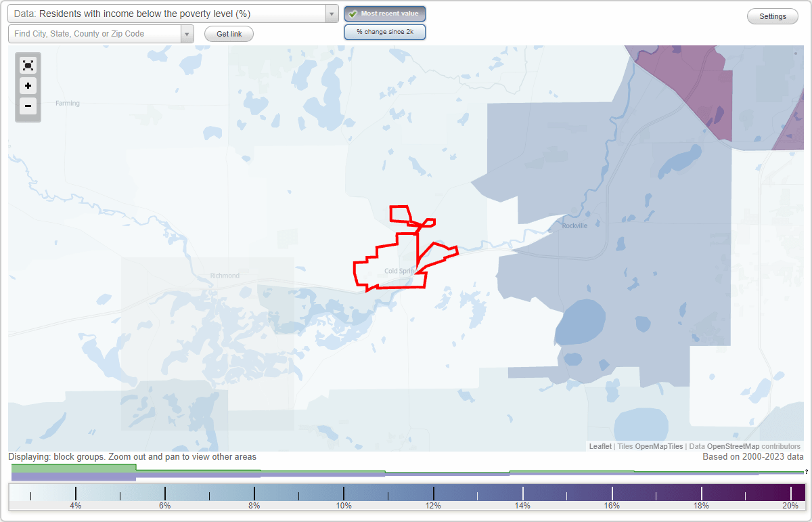Switch to % change since 2k view

384,31
